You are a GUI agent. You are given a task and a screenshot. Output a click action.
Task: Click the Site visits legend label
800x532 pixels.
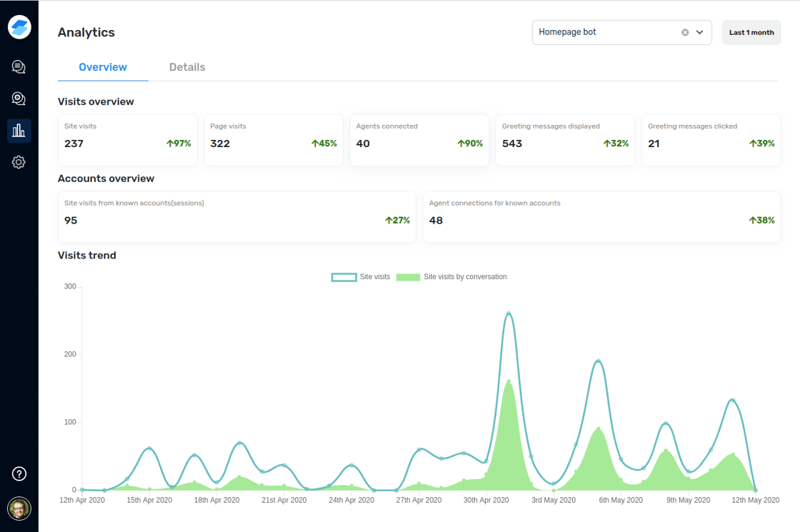pyautogui.click(x=375, y=276)
